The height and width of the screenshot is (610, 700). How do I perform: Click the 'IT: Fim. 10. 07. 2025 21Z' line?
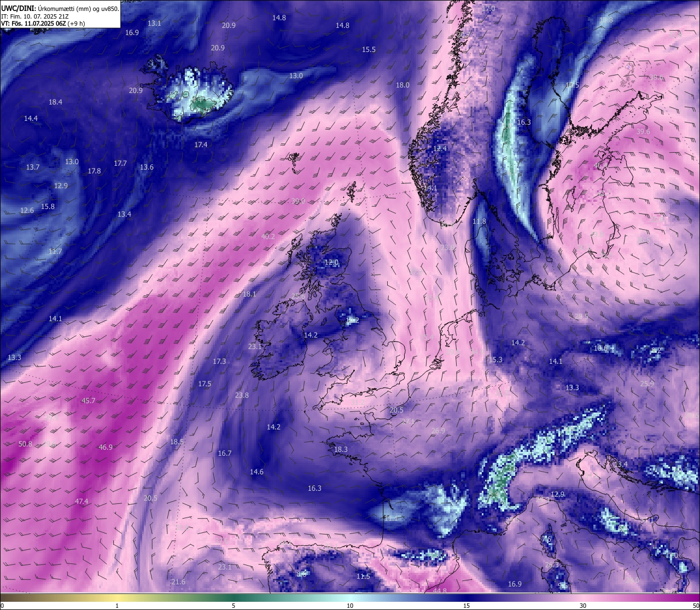coord(35,16)
